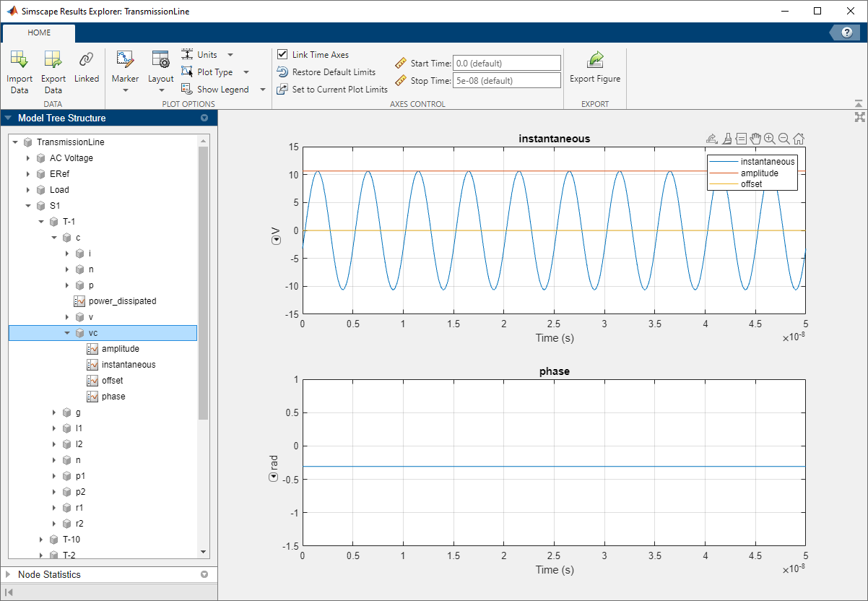Expand the AC Voltage tree node
This screenshot has width=868, height=601.
pyautogui.click(x=28, y=158)
